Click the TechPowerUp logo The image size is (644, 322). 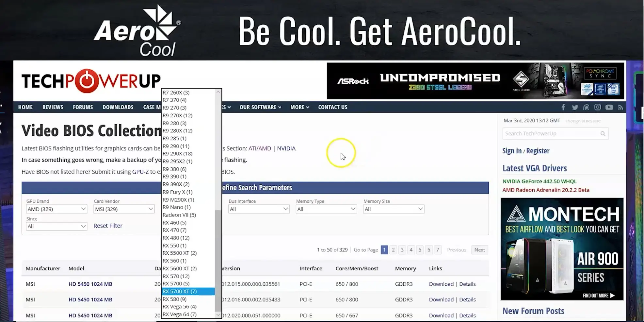[91, 81]
